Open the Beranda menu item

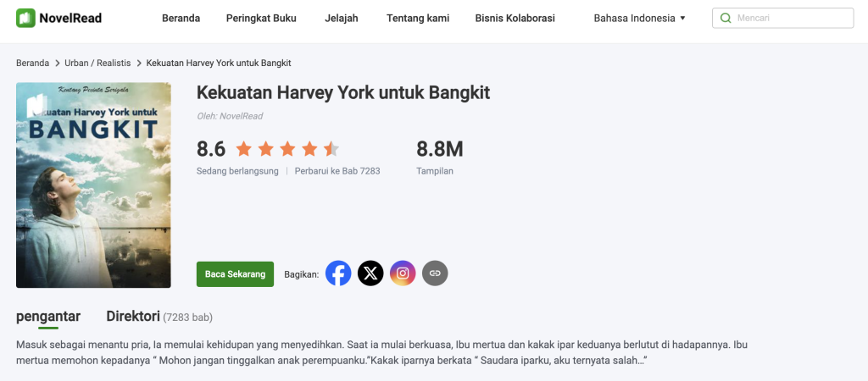click(181, 18)
